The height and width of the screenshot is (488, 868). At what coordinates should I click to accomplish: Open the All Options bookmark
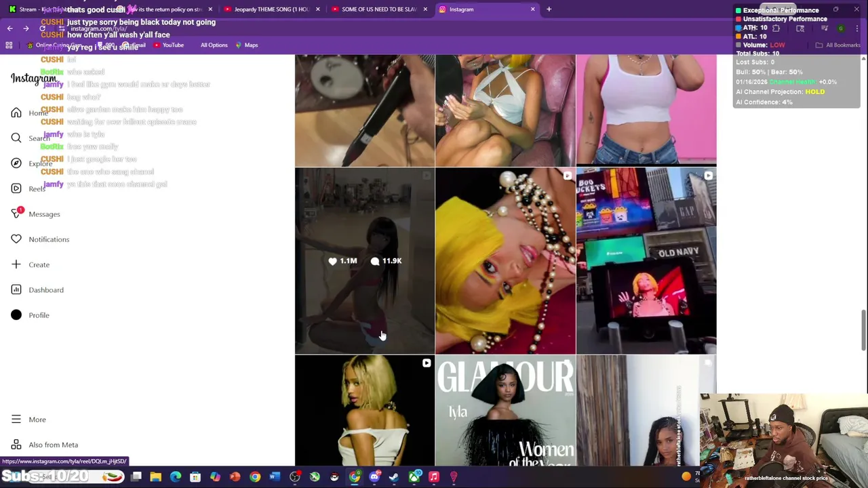[214, 45]
